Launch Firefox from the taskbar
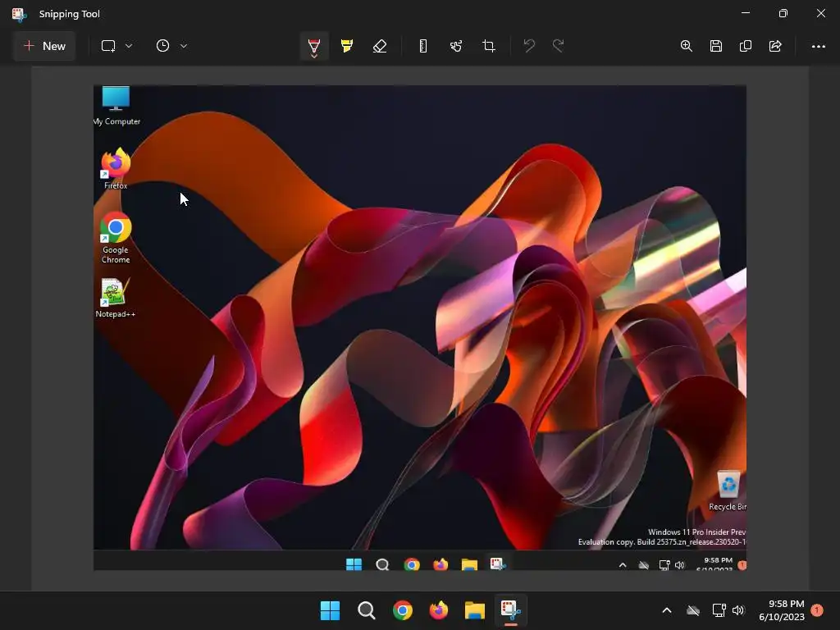This screenshot has height=630, width=840. pyautogui.click(x=439, y=610)
